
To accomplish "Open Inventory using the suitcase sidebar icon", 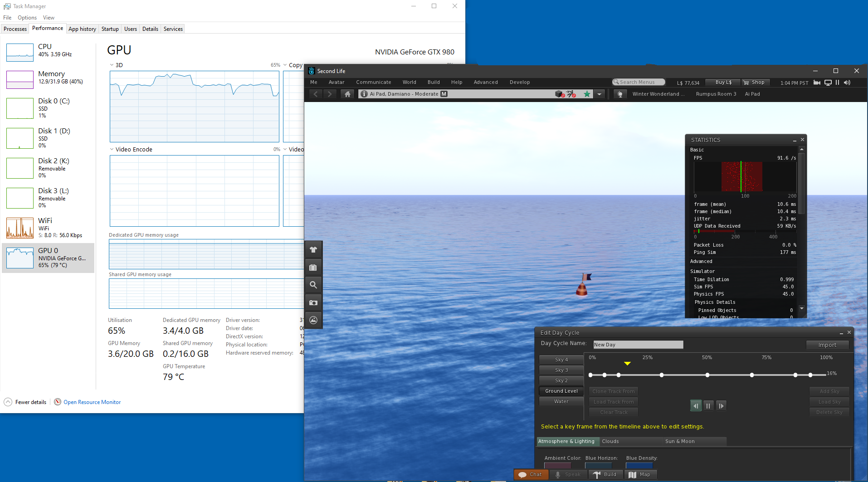I will [313, 267].
